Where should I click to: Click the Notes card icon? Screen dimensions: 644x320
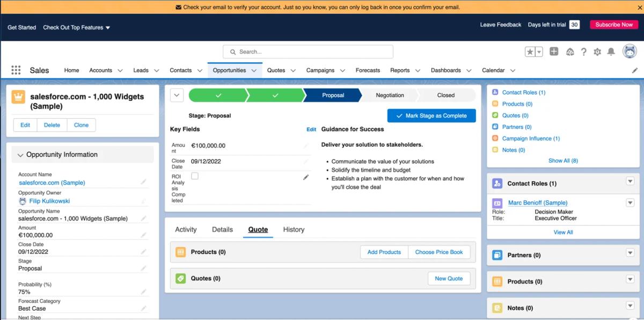pyautogui.click(x=497, y=308)
